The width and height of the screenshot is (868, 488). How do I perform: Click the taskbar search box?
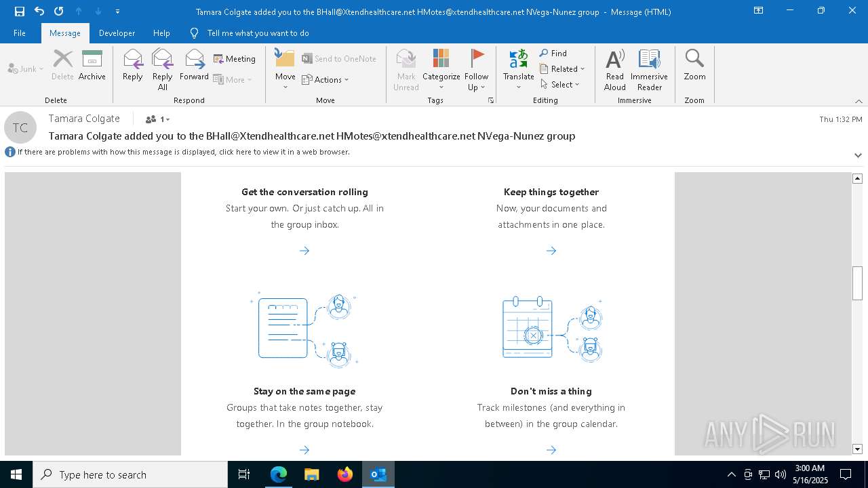pyautogui.click(x=130, y=474)
